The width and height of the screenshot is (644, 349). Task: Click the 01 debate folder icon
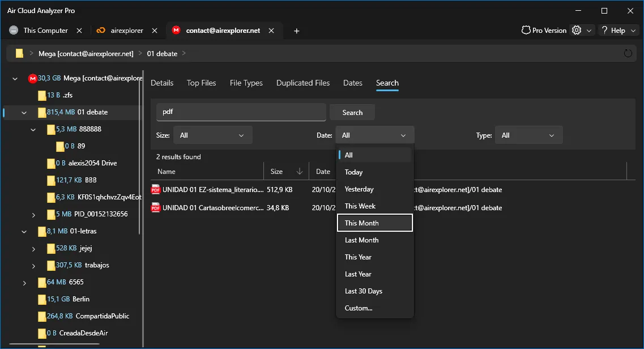tap(41, 112)
